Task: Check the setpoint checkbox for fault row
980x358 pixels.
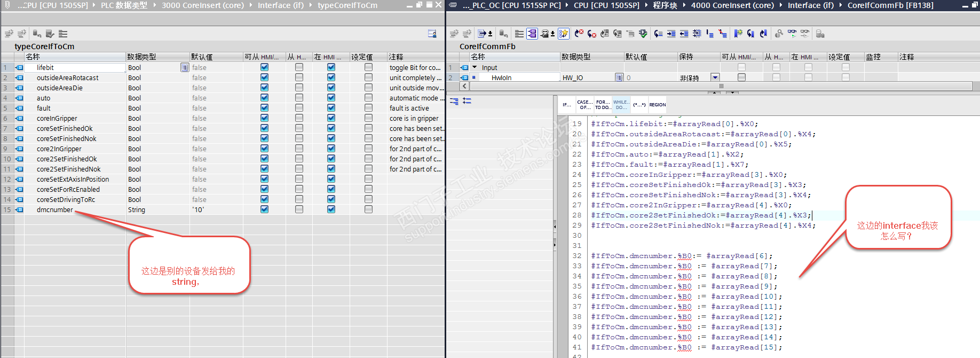Action: (368, 108)
